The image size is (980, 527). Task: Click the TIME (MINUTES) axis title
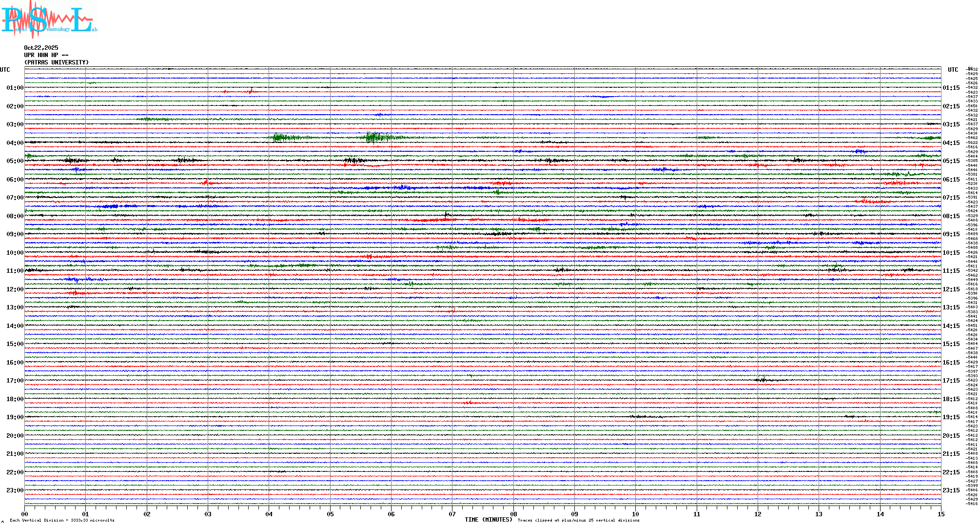coord(488,520)
